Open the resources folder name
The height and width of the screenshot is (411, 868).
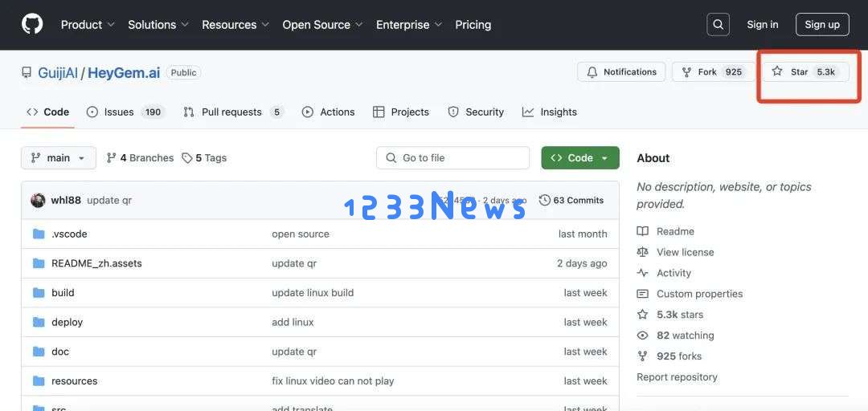point(74,380)
